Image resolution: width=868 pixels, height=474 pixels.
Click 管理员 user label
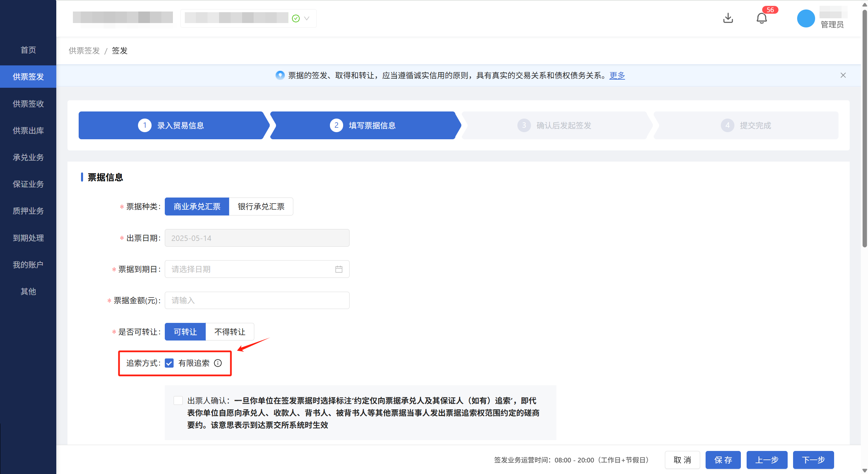[x=832, y=24]
